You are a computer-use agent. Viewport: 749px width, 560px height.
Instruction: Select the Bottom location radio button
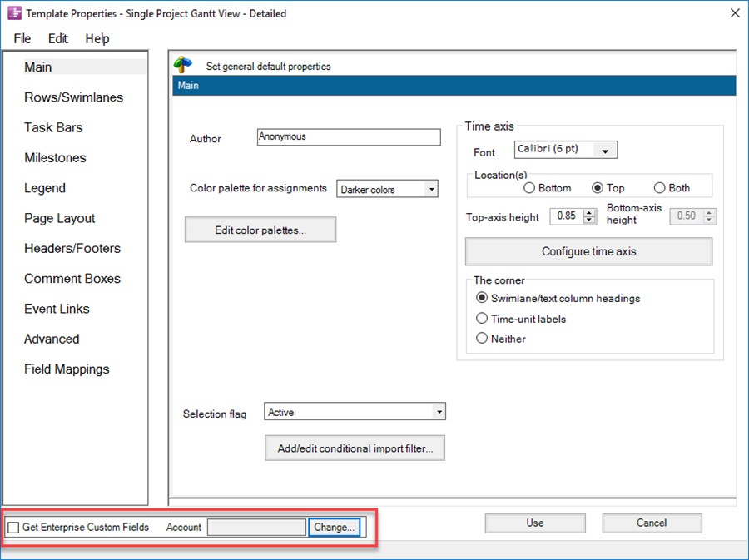[x=529, y=188]
